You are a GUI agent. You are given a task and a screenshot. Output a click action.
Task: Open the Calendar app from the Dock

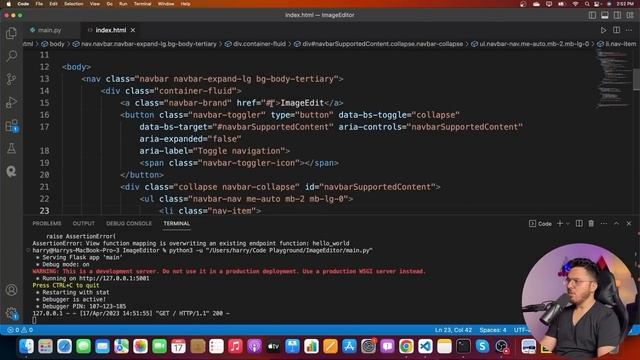click(178, 346)
